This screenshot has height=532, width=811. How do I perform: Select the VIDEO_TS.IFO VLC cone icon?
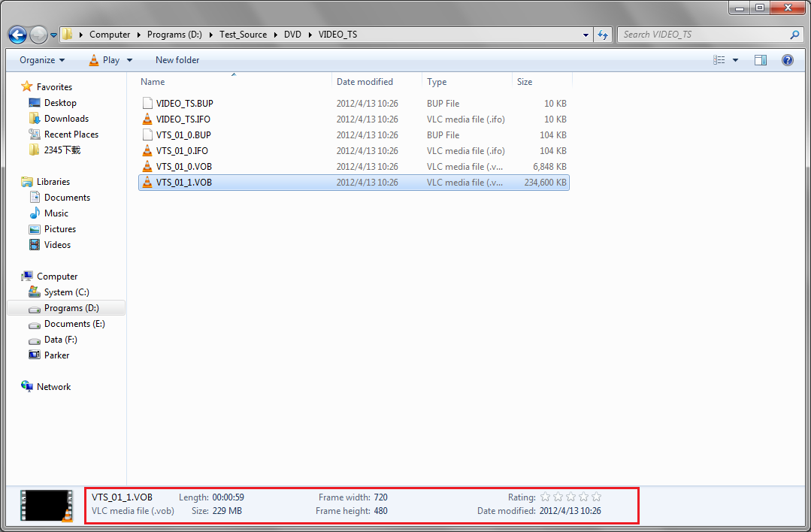tap(147, 119)
